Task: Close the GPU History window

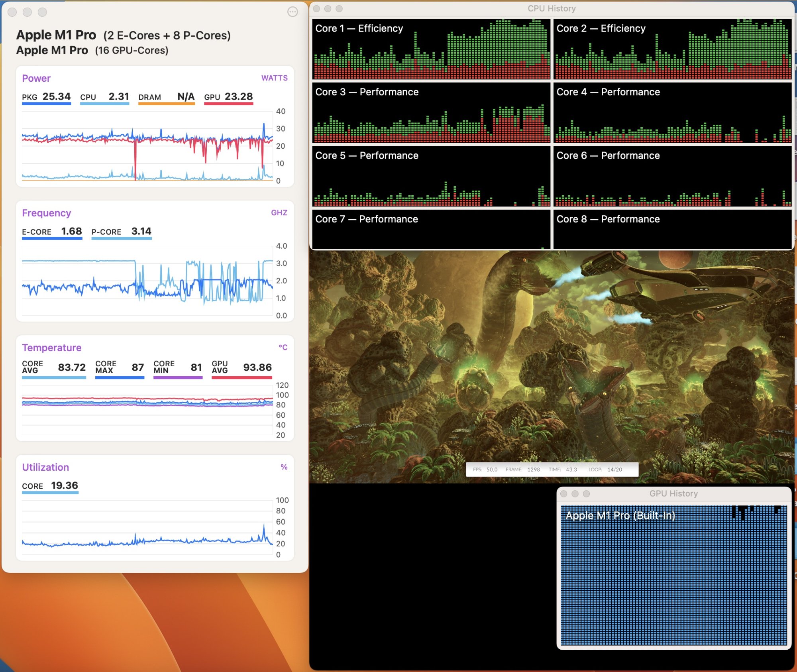Action: coord(563,493)
